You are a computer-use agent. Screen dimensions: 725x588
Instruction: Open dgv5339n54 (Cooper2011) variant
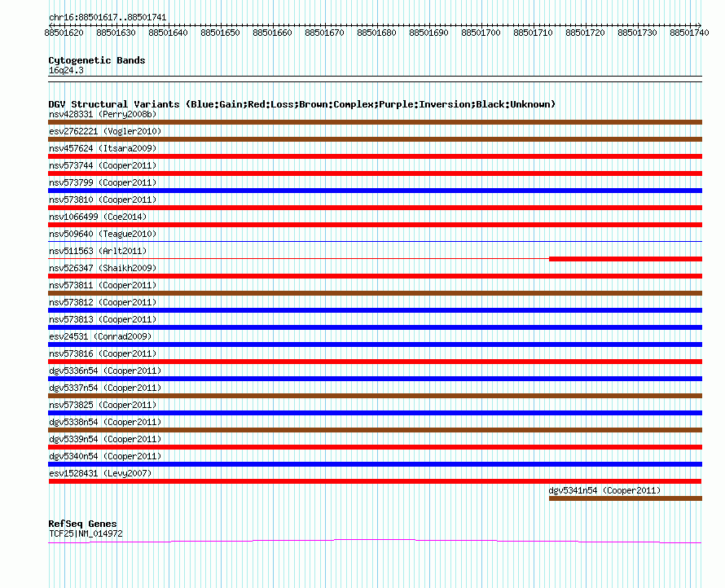(105, 439)
